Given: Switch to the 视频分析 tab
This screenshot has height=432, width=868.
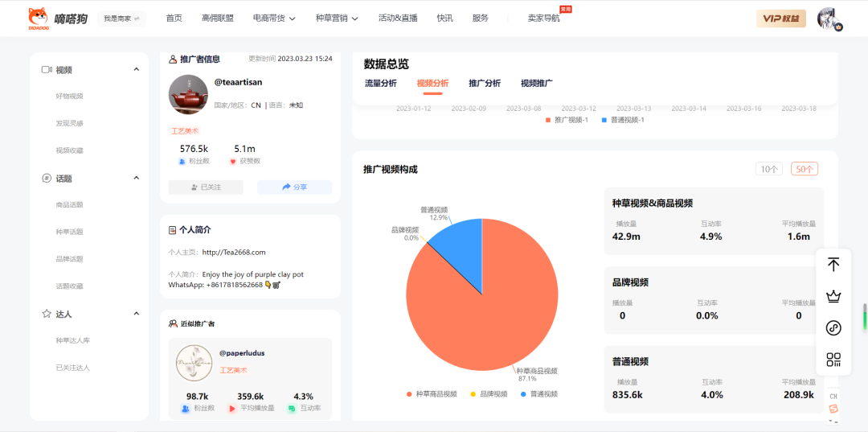Looking at the screenshot, I should (433, 84).
